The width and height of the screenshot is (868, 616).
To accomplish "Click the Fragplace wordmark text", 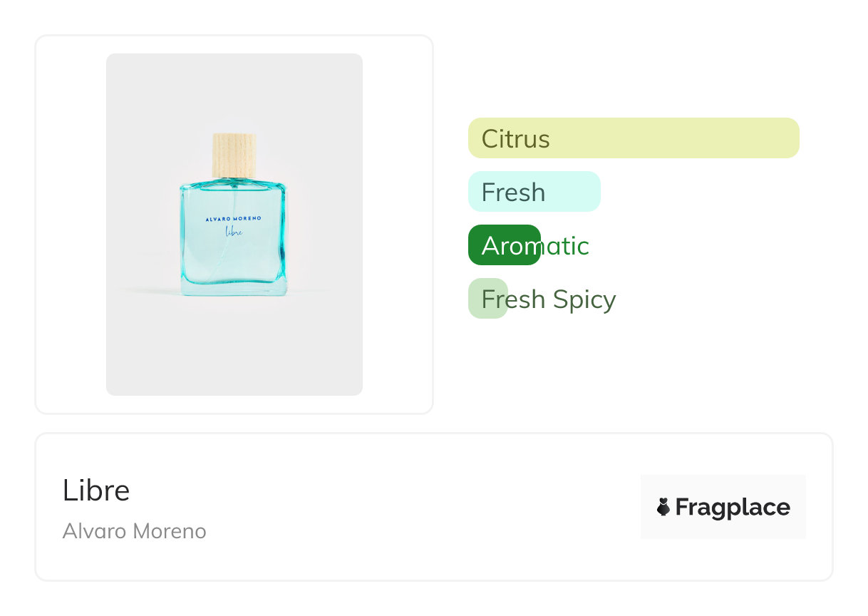I will tap(732, 507).
